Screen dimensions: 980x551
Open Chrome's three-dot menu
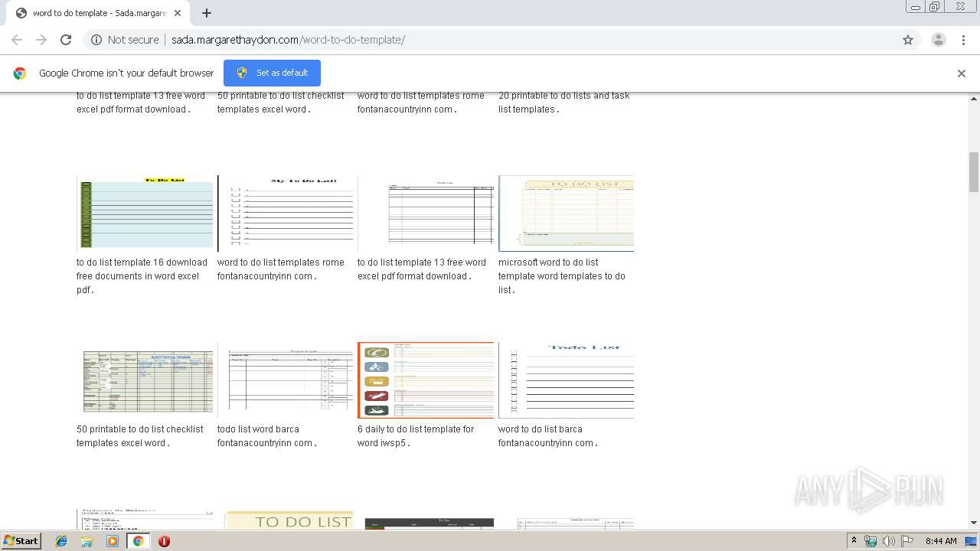[963, 40]
